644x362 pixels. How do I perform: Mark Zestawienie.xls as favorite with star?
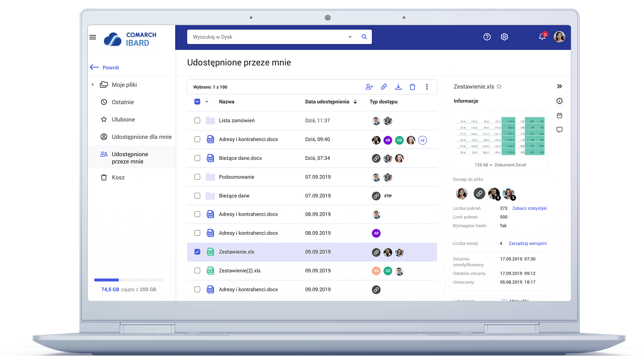click(x=499, y=86)
